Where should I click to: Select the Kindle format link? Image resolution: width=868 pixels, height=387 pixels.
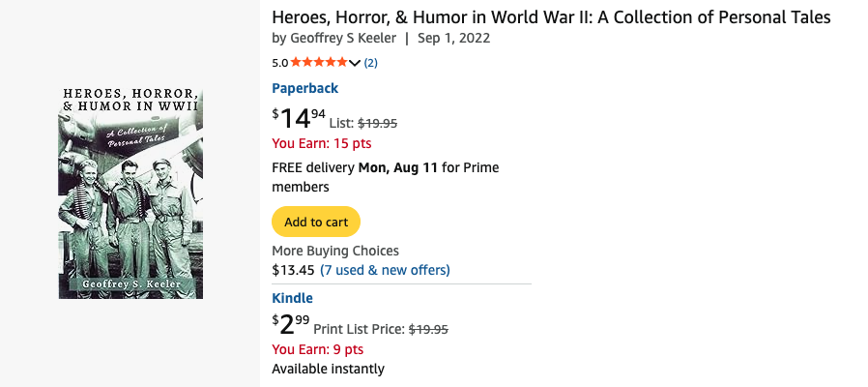pos(292,298)
